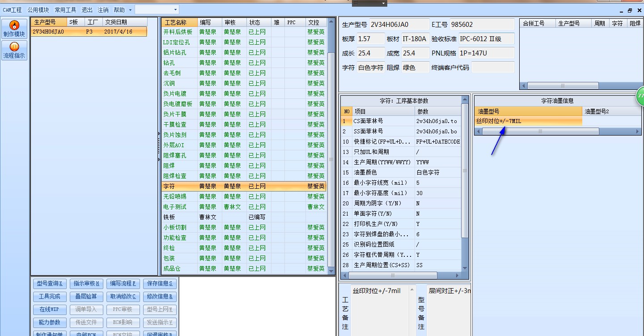Click the 板材 field showing IT-180A
Viewport: 644px width, 336px height.
tap(415, 39)
